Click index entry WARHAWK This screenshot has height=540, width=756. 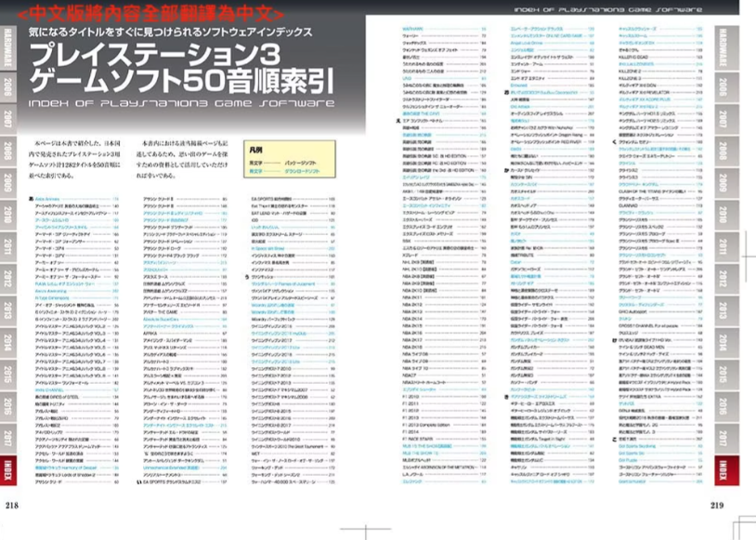(x=412, y=29)
